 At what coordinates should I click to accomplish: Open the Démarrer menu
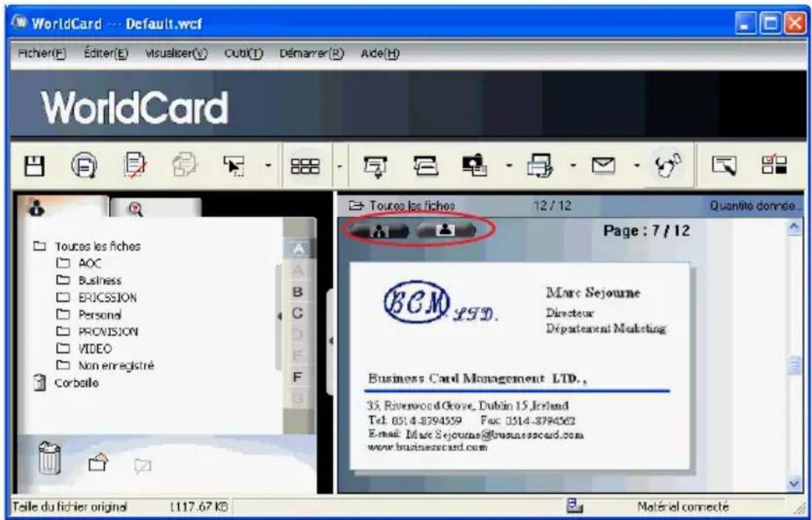click(312, 53)
